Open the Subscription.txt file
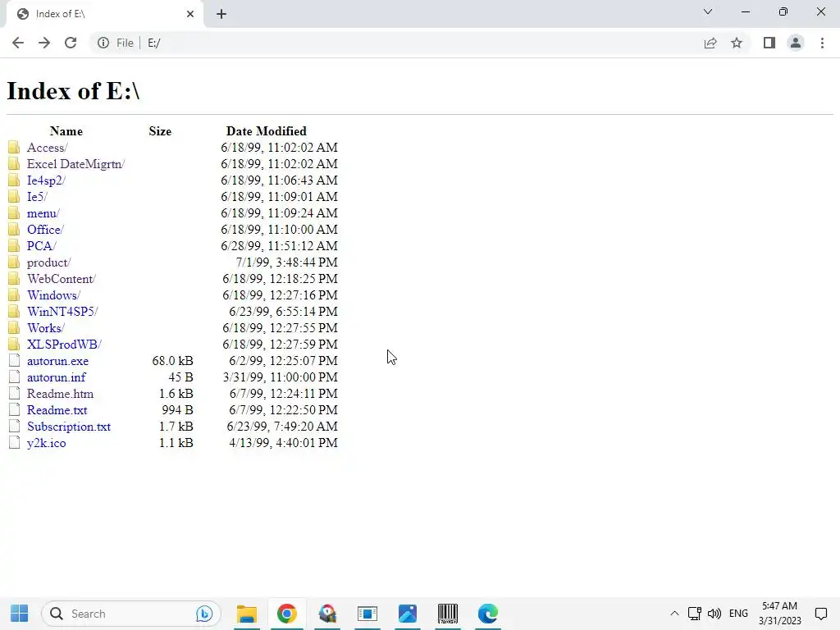Viewport: 840px width, 630px height. coord(69,427)
